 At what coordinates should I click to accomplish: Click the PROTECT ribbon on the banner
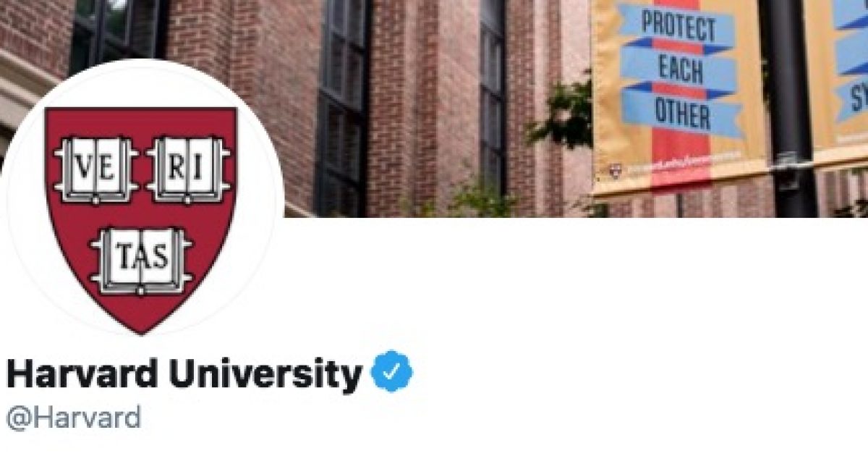pos(678,28)
